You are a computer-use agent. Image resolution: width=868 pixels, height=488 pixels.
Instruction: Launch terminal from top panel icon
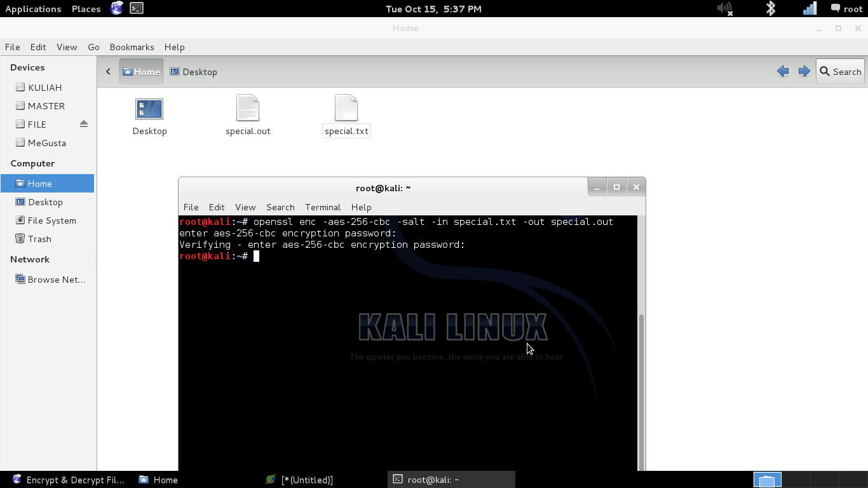[x=137, y=8]
